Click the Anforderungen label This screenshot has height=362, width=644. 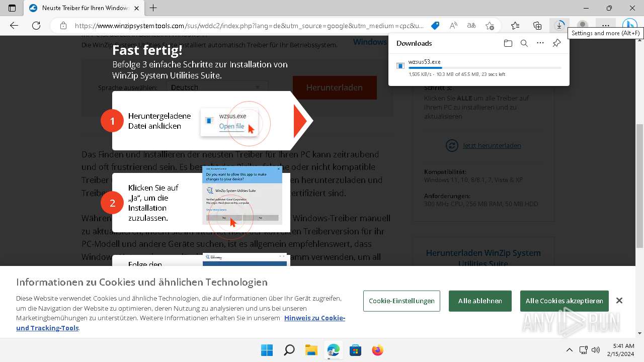click(x=447, y=196)
